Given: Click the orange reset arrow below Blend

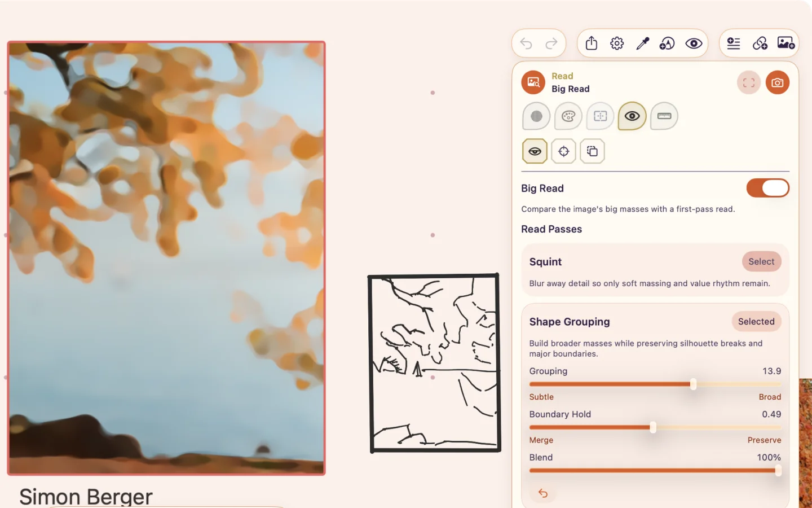Looking at the screenshot, I should coord(543,493).
